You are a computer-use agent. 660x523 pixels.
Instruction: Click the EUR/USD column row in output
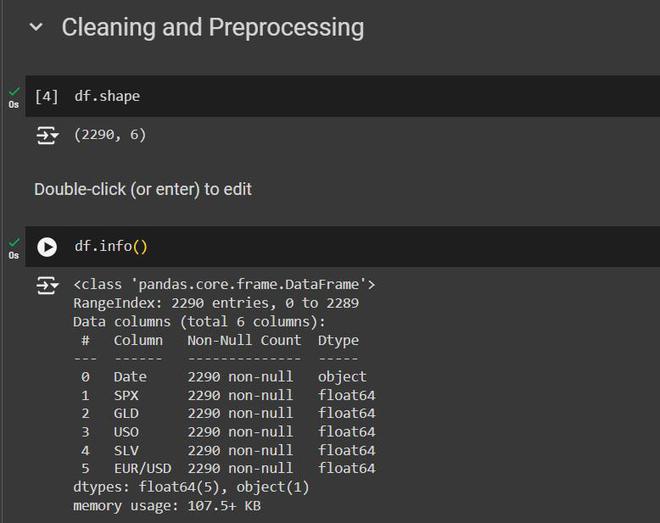226,468
